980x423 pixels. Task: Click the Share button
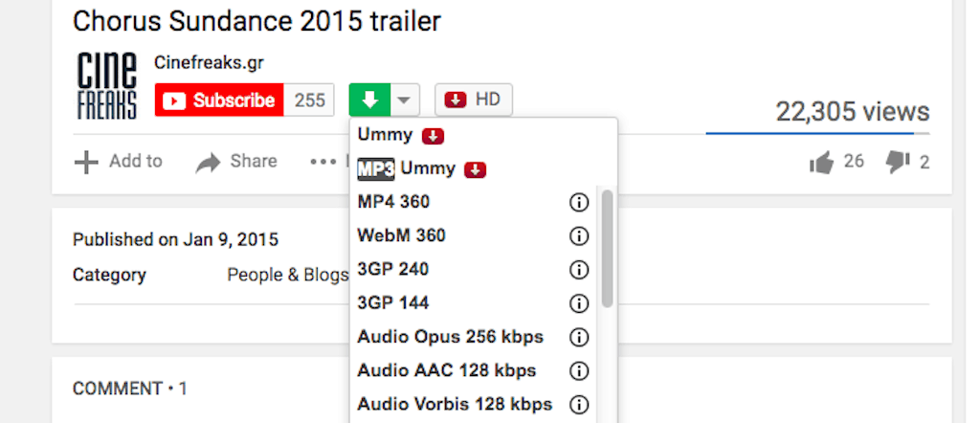tap(236, 162)
